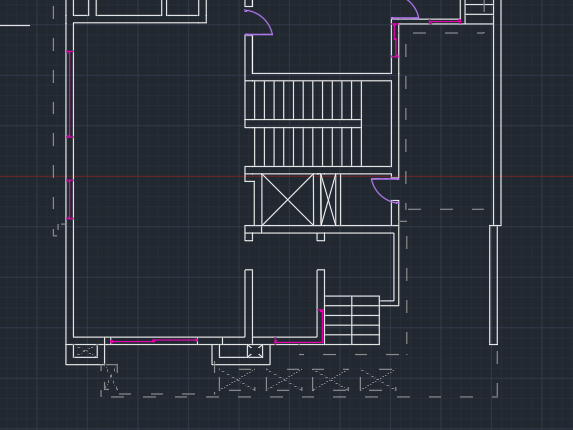The height and width of the screenshot is (430, 573).
Task: Select the horizontal magenta window at top right
Action: pyautogui.click(x=445, y=22)
